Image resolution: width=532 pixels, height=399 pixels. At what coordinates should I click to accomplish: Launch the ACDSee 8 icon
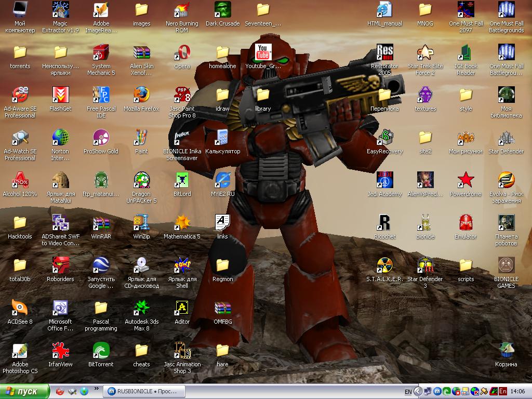tap(20, 308)
